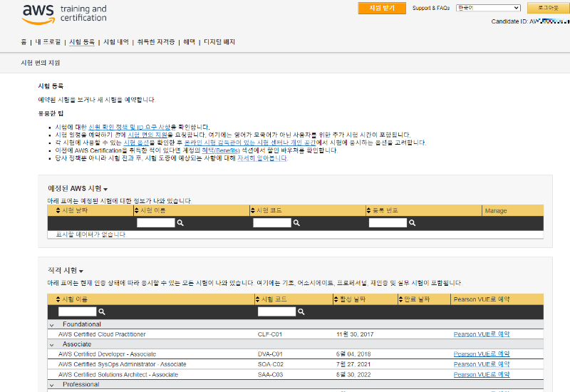This screenshot has height=392, width=570.
Task: Open 시험 편의 지원 link in tips
Action: 147,135
